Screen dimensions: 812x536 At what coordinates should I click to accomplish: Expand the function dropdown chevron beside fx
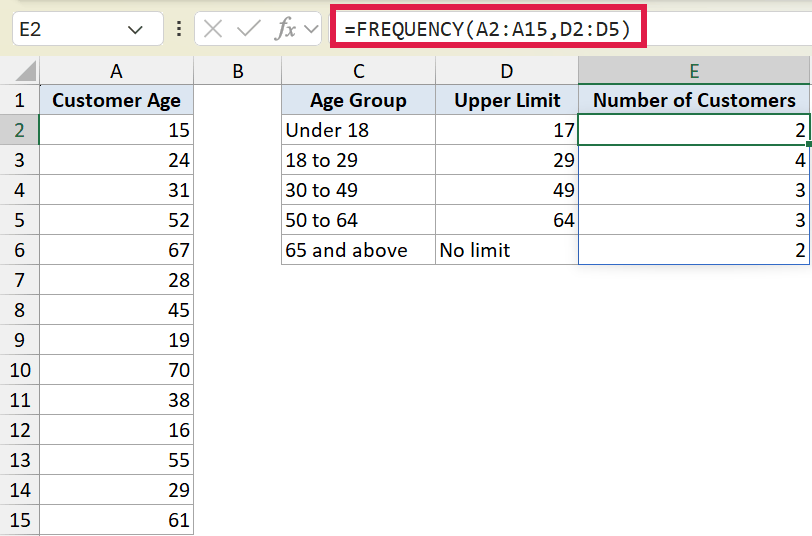[x=311, y=29]
